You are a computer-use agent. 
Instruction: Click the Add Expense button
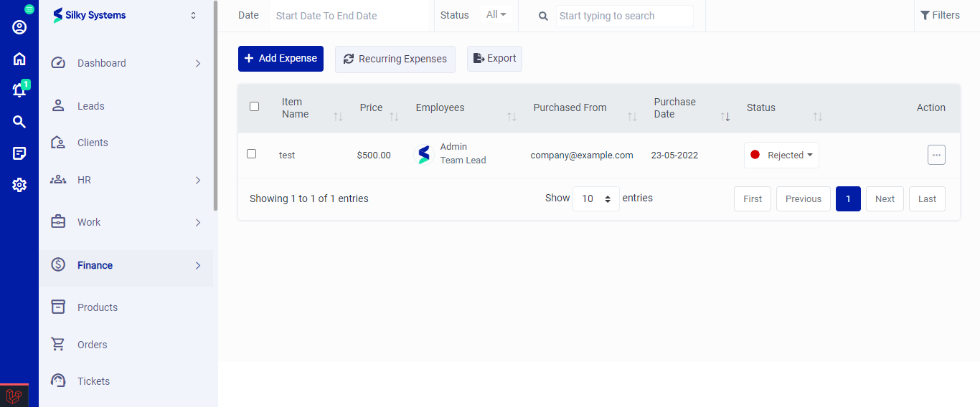(281, 59)
